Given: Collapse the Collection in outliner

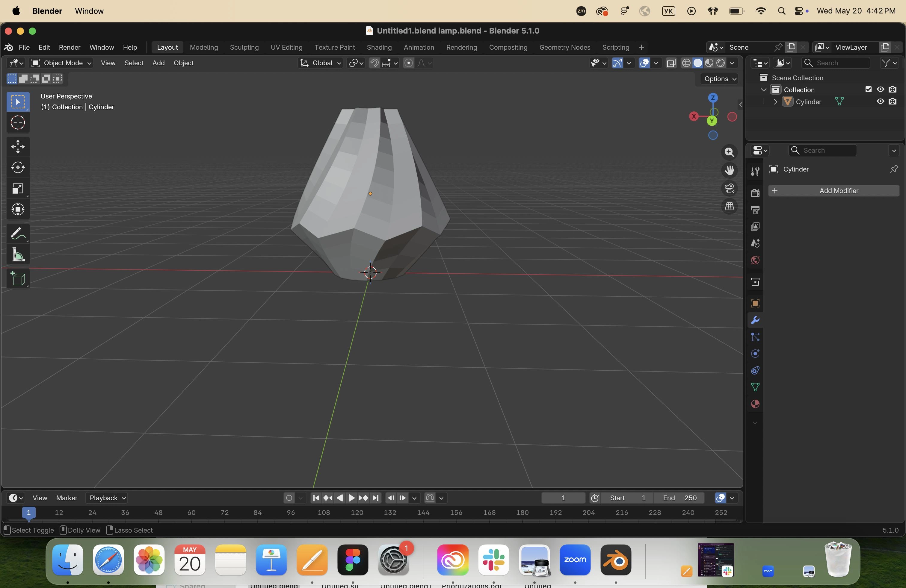Looking at the screenshot, I should tap(763, 90).
